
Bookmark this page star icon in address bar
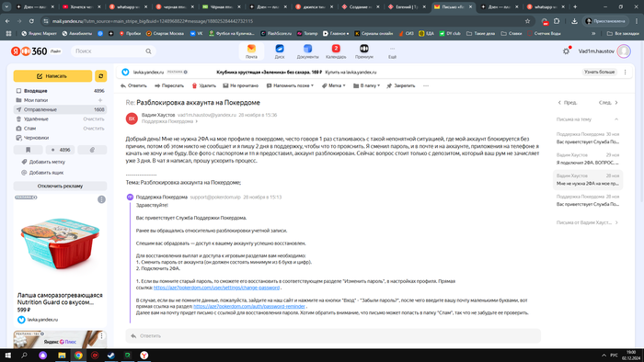(527, 21)
